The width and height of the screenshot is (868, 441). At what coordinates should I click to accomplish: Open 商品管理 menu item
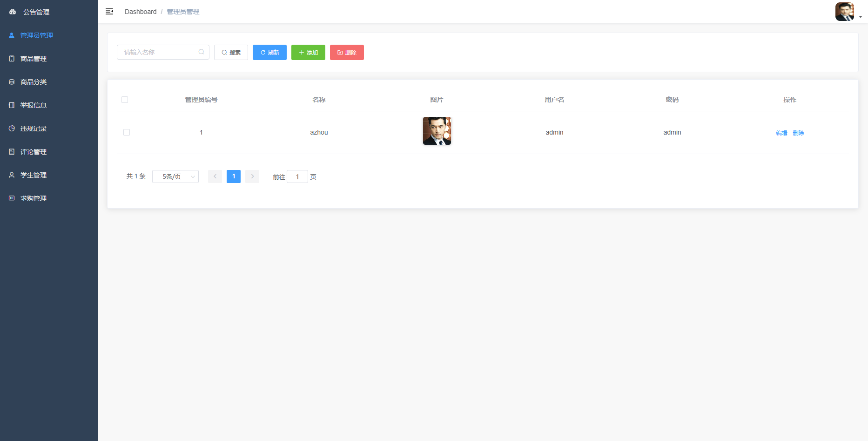[x=34, y=59]
